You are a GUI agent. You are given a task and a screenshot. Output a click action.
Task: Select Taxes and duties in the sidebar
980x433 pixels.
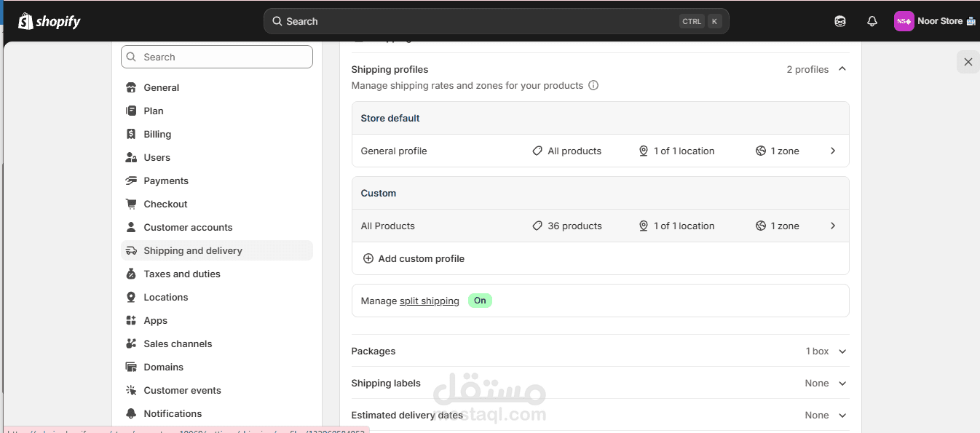point(217,274)
